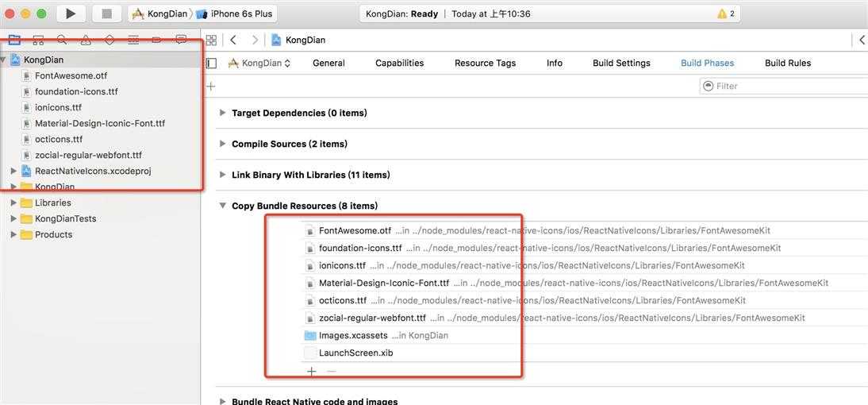868x405 pixels.
Task: Stop the running build
Action: 107,13
